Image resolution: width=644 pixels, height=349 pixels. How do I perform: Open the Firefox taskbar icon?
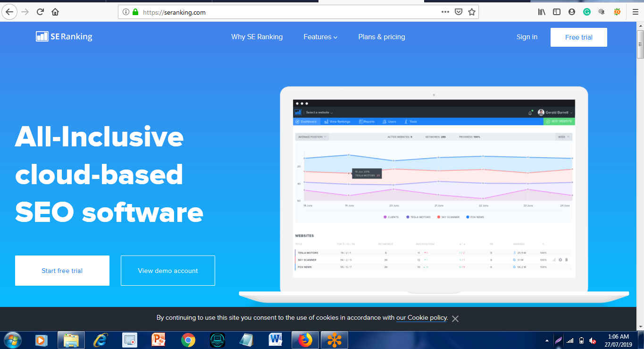point(305,340)
